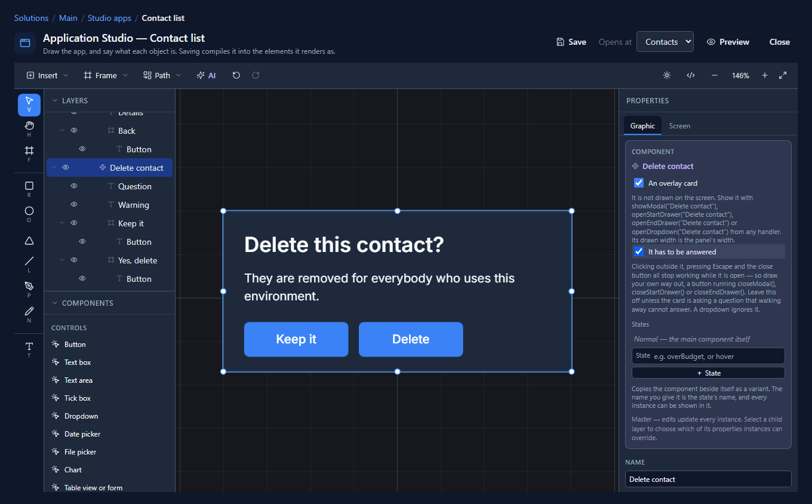Open Studio apps in the breadcrumb
The height and width of the screenshot is (504, 812).
click(109, 18)
